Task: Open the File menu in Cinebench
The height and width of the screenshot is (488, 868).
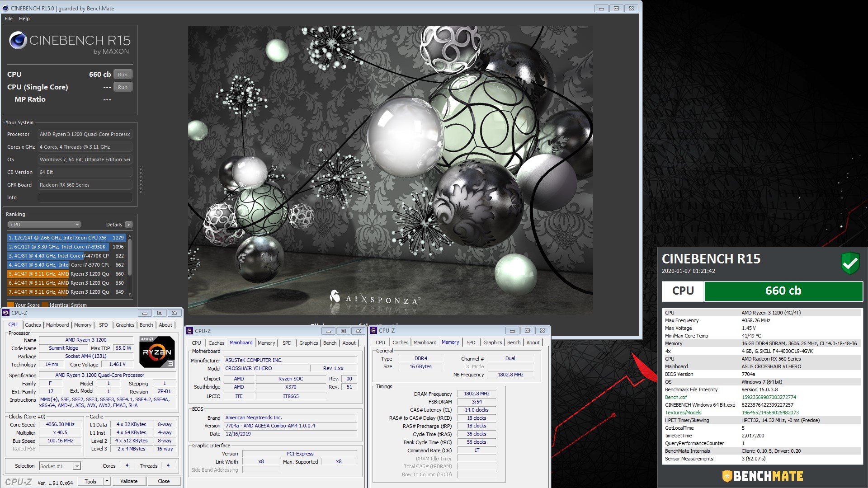Action: pyautogui.click(x=9, y=19)
